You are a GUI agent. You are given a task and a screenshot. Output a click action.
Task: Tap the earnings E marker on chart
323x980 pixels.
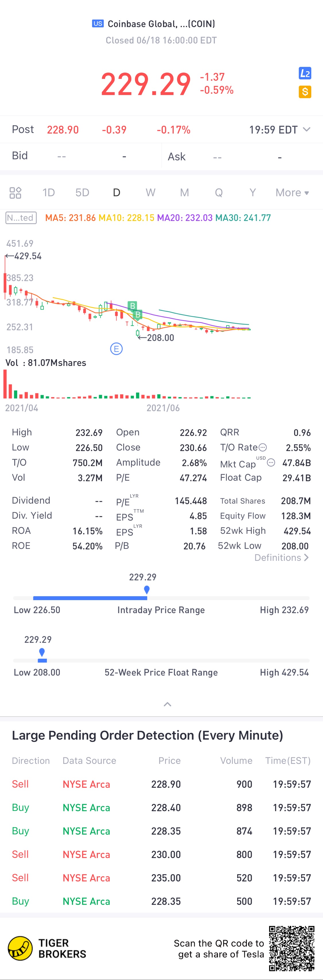[x=116, y=349]
